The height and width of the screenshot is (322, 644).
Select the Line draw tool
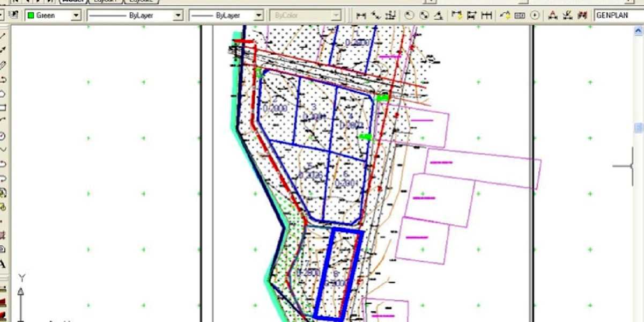point(3,36)
